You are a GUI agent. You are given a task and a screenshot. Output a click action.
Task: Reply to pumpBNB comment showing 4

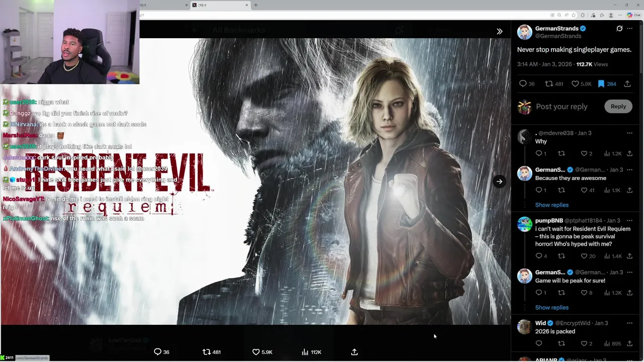pos(541,256)
